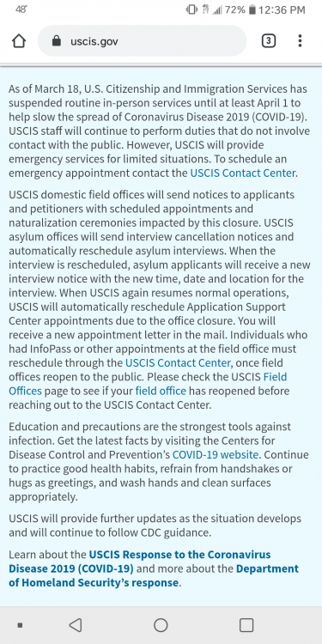Click the 'field office' reopened link

[x=161, y=391]
